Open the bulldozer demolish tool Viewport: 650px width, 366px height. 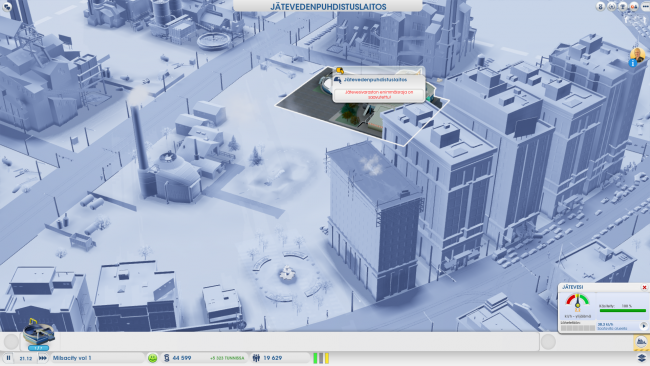pos(642,342)
